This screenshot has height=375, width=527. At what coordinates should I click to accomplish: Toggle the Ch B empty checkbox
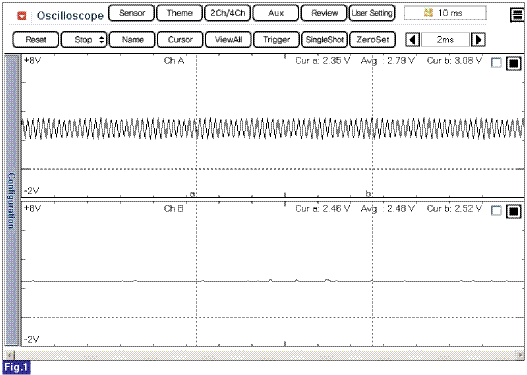click(x=496, y=211)
